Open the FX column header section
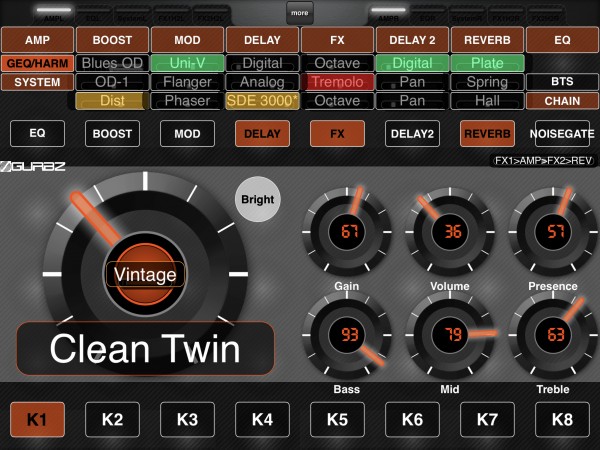600x450 pixels. pyautogui.click(x=337, y=40)
